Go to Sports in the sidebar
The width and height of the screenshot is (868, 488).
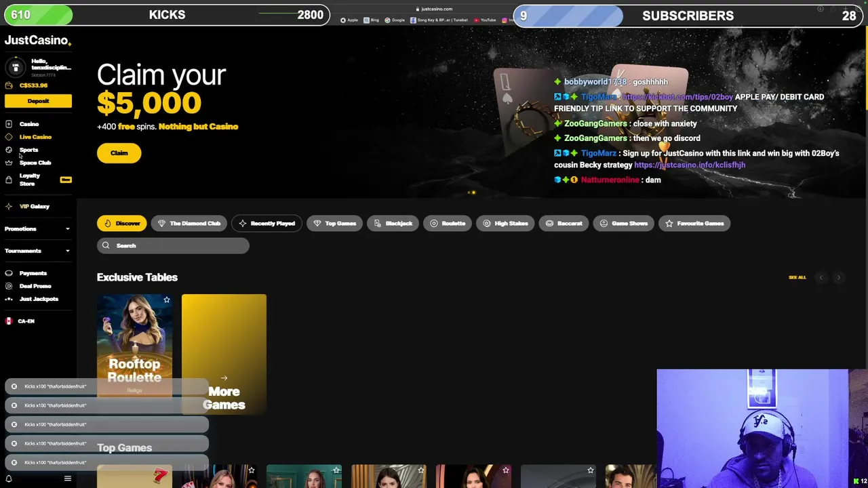[28, 150]
